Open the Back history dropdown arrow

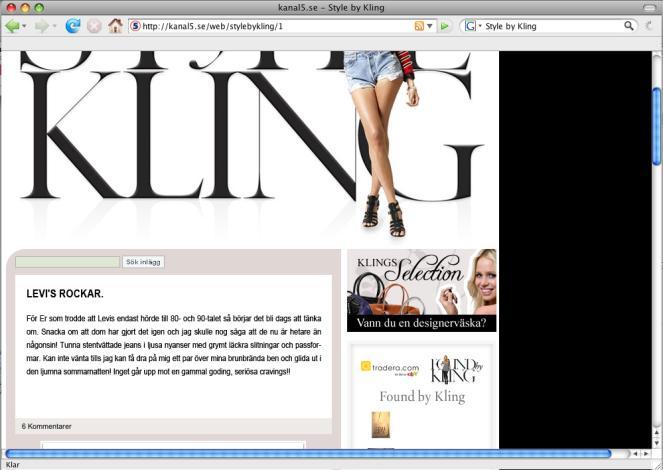[25, 26]
